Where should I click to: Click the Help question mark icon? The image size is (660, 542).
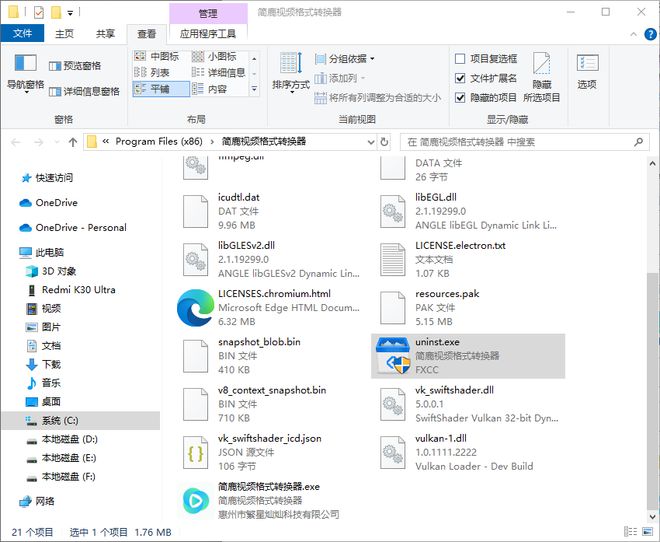point(650,34)
